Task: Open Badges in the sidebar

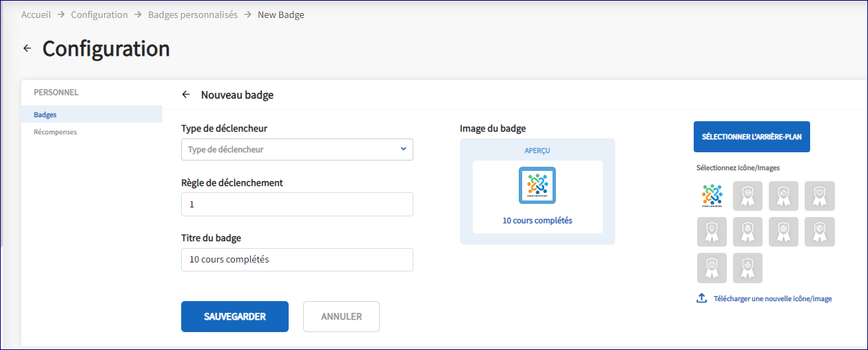Action: (x=92, y=114)
